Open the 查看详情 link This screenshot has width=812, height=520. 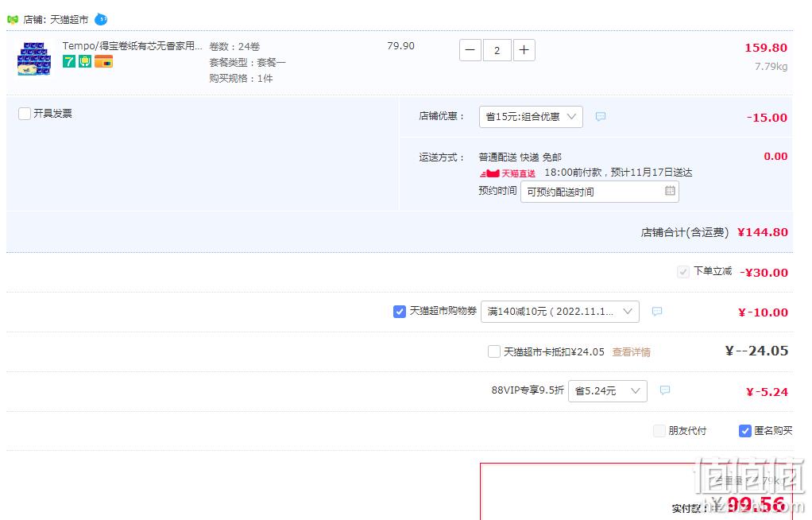[x=632, y=352]
